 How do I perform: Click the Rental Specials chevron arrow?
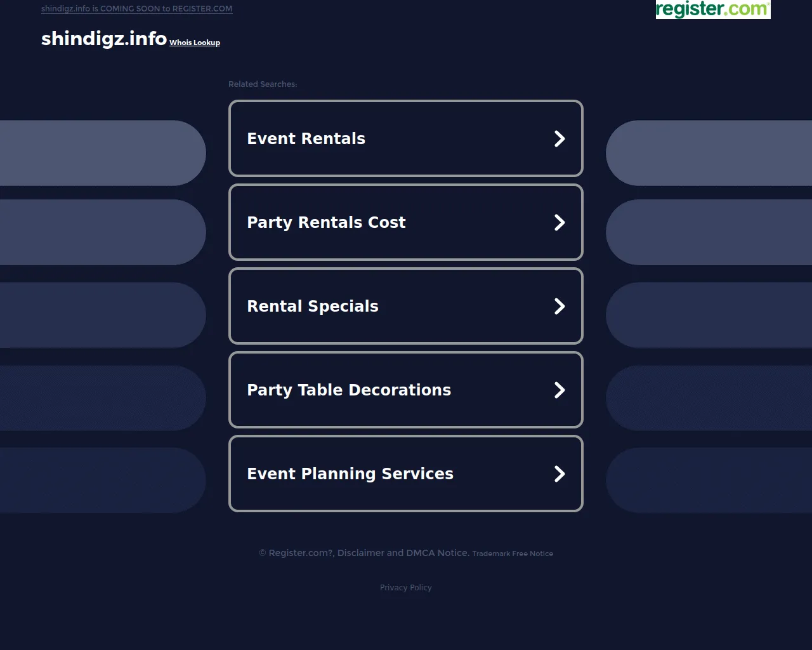559,307
